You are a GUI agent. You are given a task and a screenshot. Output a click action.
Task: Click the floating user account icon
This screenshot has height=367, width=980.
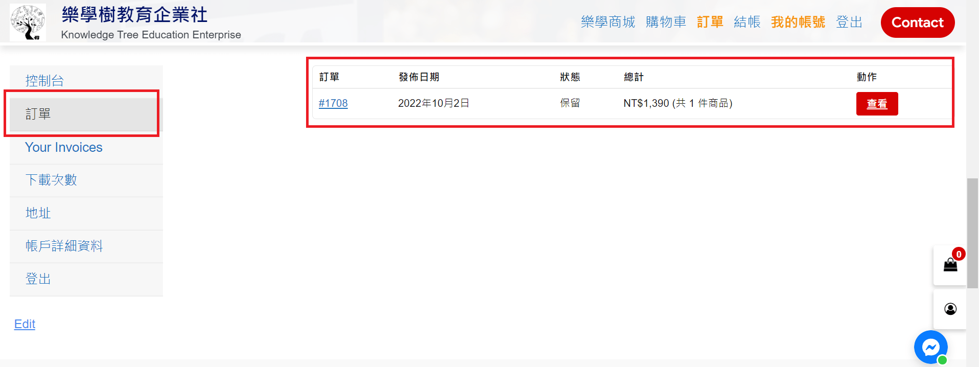point(950,309)
